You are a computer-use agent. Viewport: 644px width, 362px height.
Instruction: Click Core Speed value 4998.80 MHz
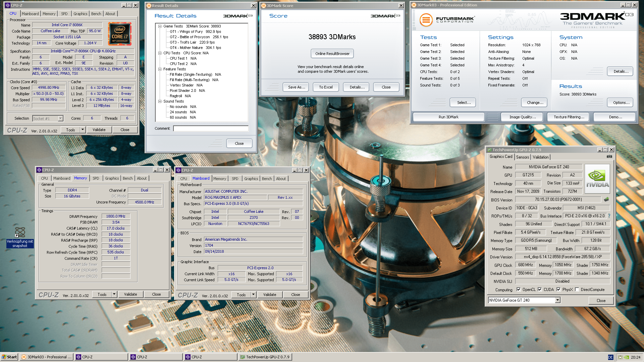pos(49,87)
